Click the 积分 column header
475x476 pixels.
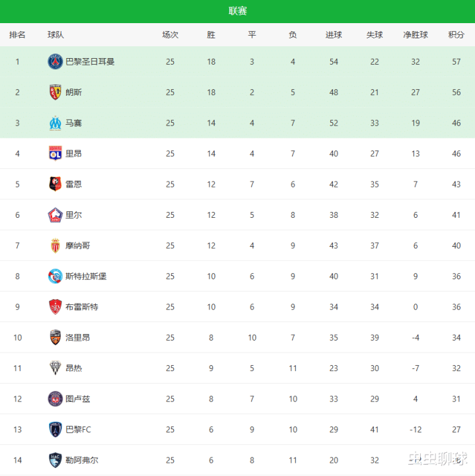point(456,35)
